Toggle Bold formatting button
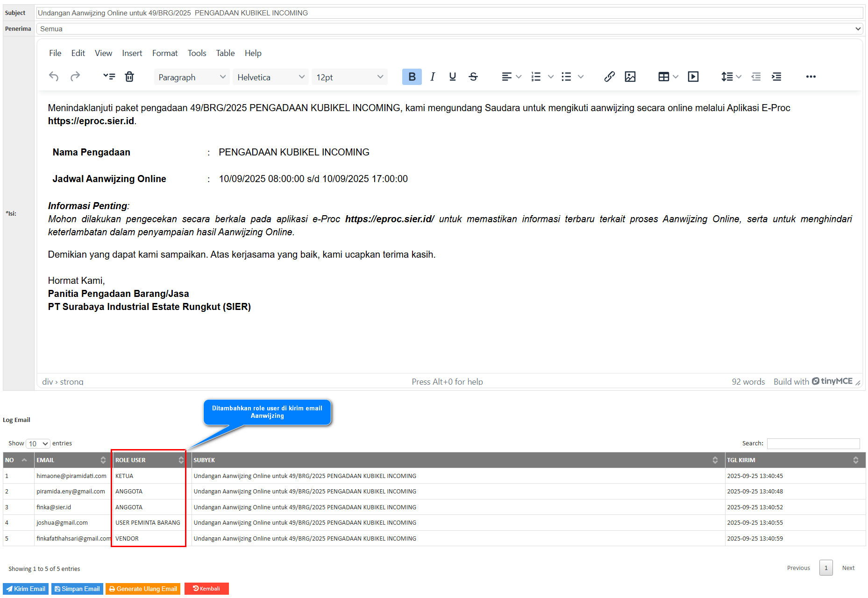 point(412,77)
